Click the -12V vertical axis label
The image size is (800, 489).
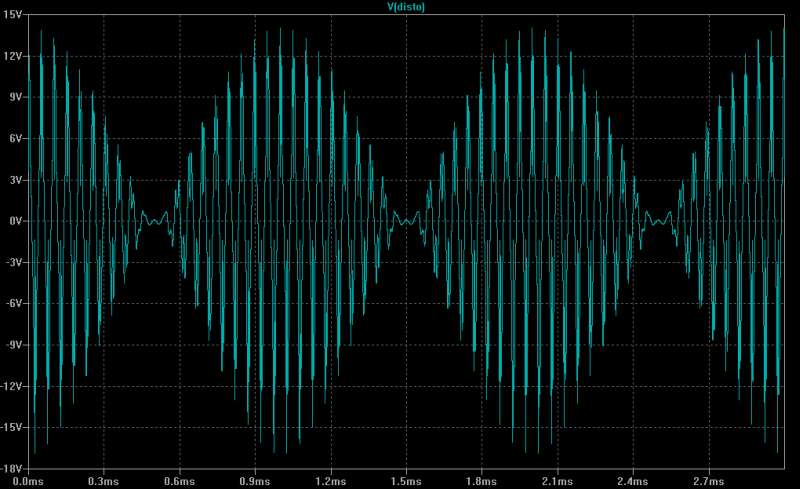(x=11, y=386)
